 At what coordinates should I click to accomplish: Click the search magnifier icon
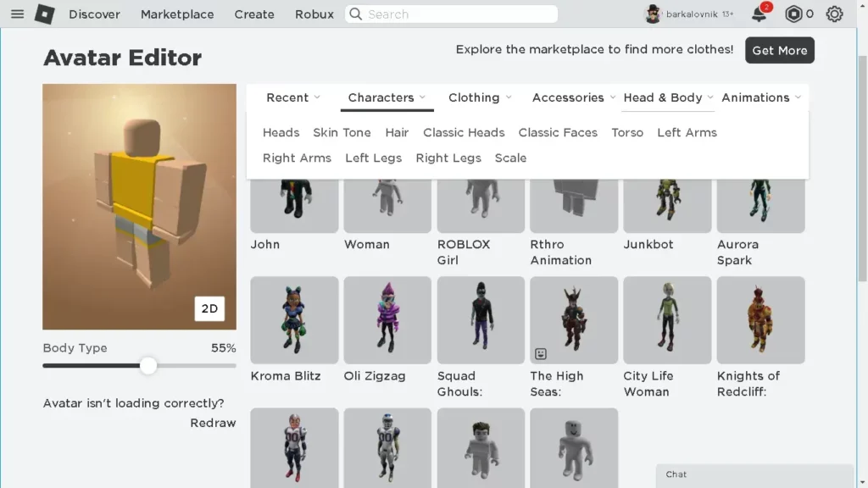356,14
